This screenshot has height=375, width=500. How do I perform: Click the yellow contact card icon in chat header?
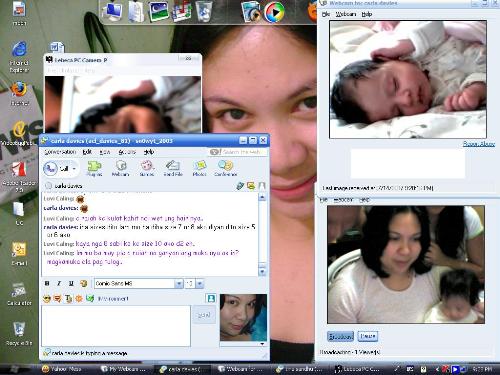point(251,186)
